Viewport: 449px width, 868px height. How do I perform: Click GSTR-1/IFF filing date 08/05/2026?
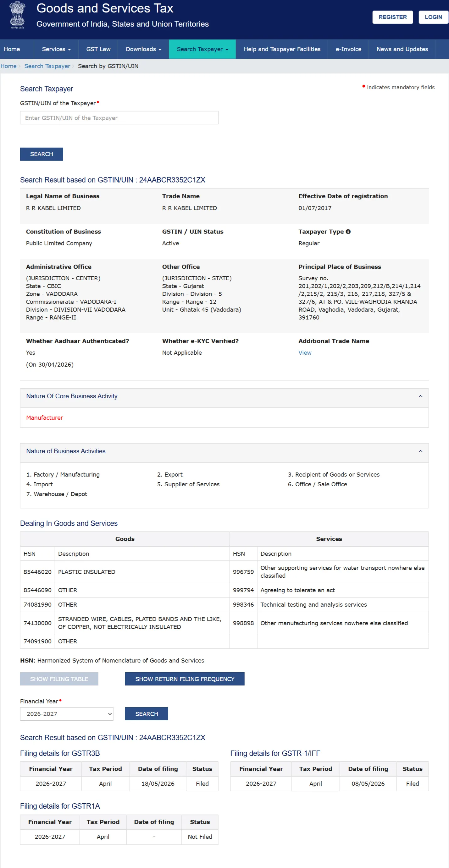click(368, 783)
